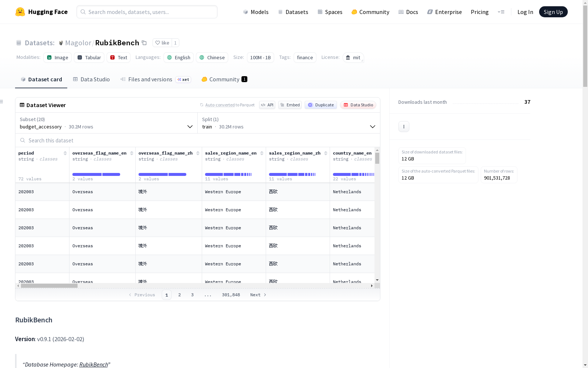Expand the Split train dropdown
Screen dimensions: 588x368
[x=289, y=123]
